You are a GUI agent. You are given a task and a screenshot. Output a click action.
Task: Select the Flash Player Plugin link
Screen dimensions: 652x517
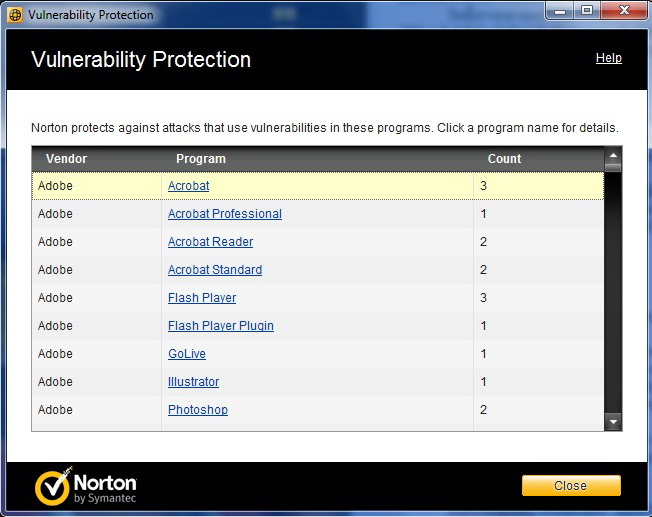(x=220, y=326)
